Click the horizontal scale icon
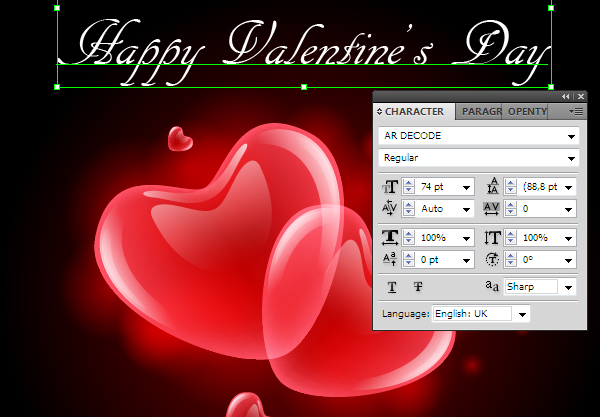The image size is (600, 417). click(x=390, y=238)
